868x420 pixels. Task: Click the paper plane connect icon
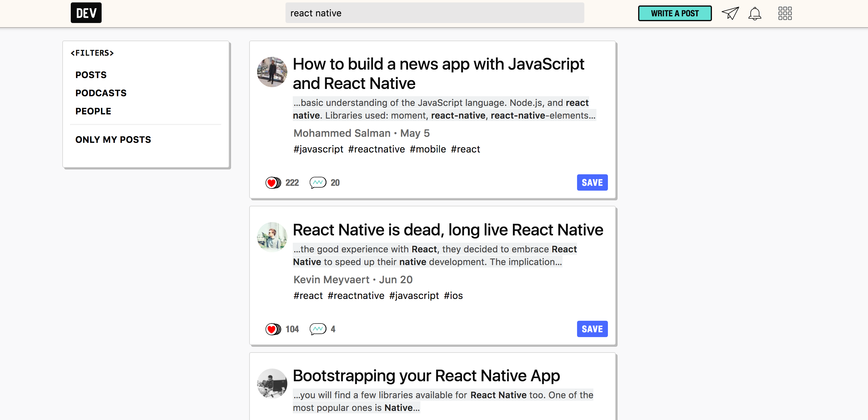click(730, 13)
